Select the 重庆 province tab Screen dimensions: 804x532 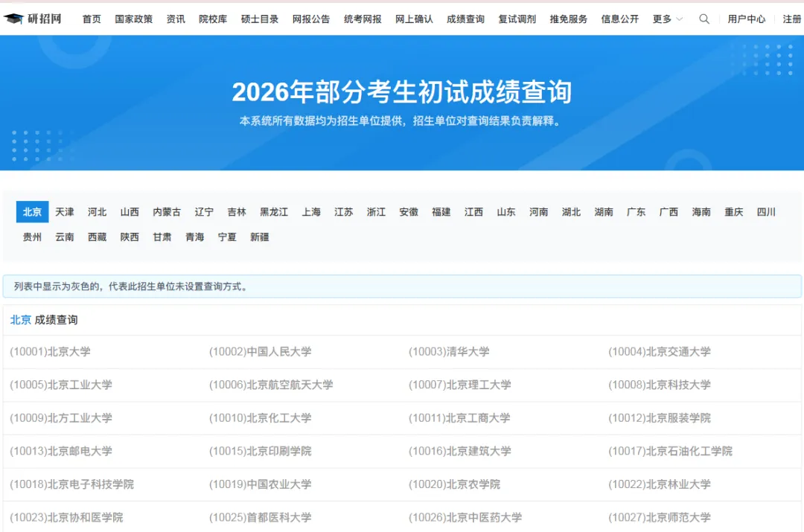coord(734,211)
